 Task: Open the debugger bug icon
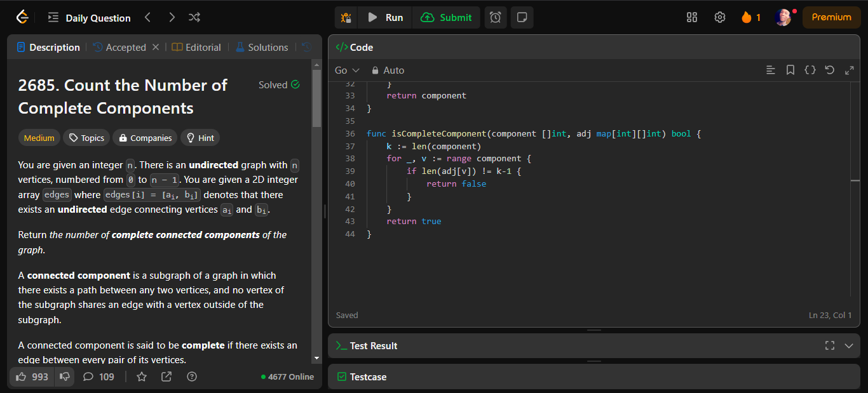click(346, 18)
